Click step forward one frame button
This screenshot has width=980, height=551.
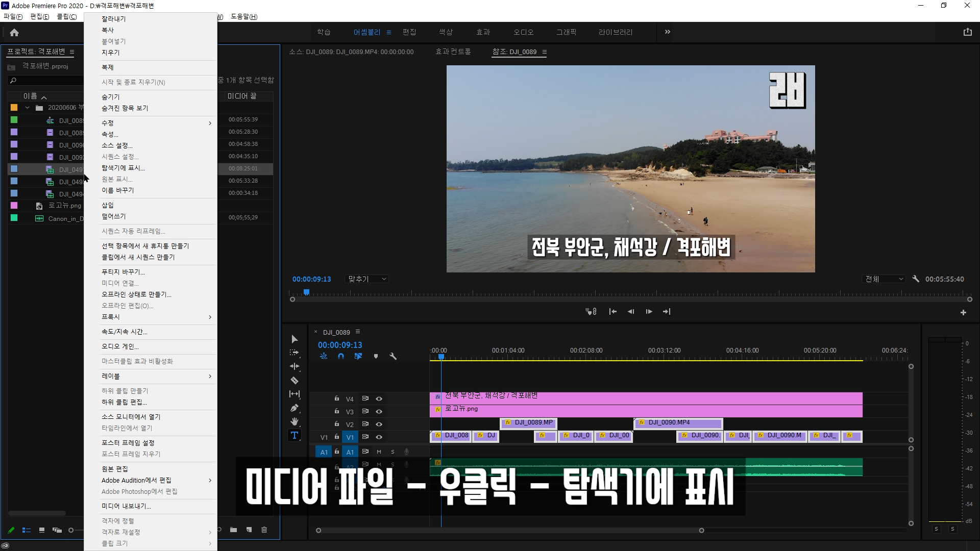(x=649, y=312)
